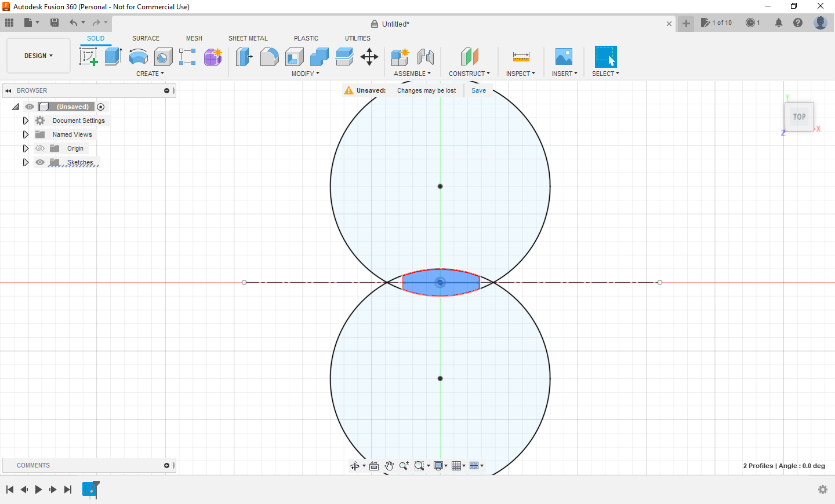Toggle visibility of the Origin folder
835x504 pixels.
pyautogui.click(x=40, y=148)
